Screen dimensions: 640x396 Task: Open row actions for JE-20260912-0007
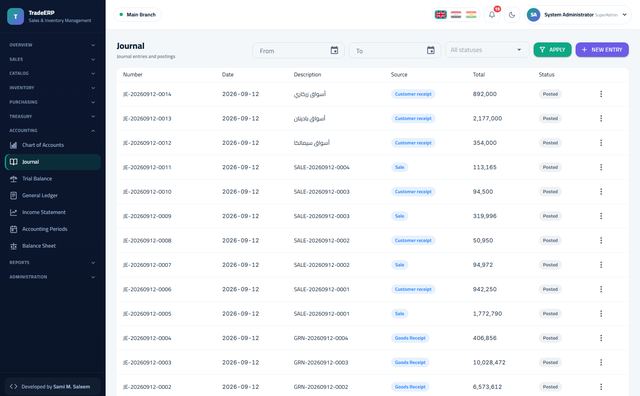click(601, 265)
